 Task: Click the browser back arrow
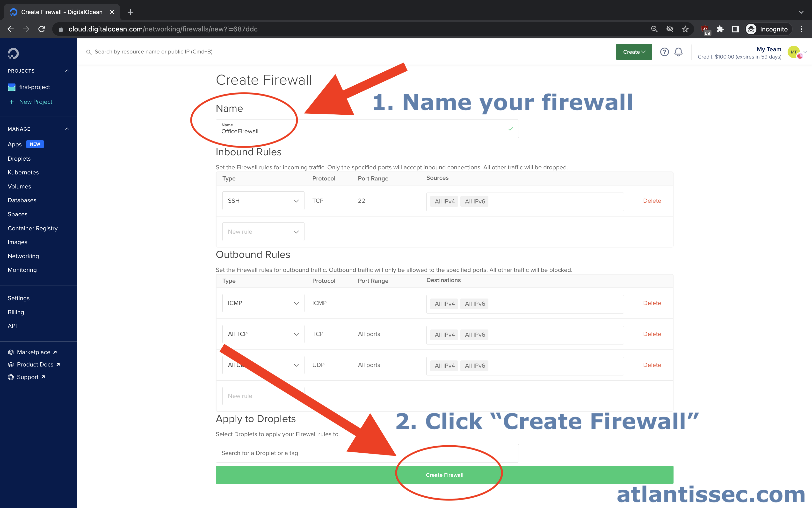click(x=11, y=29)
